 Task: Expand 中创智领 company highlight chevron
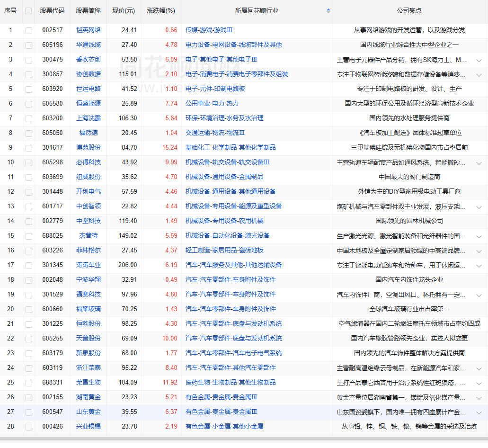(x=479, y=207)
